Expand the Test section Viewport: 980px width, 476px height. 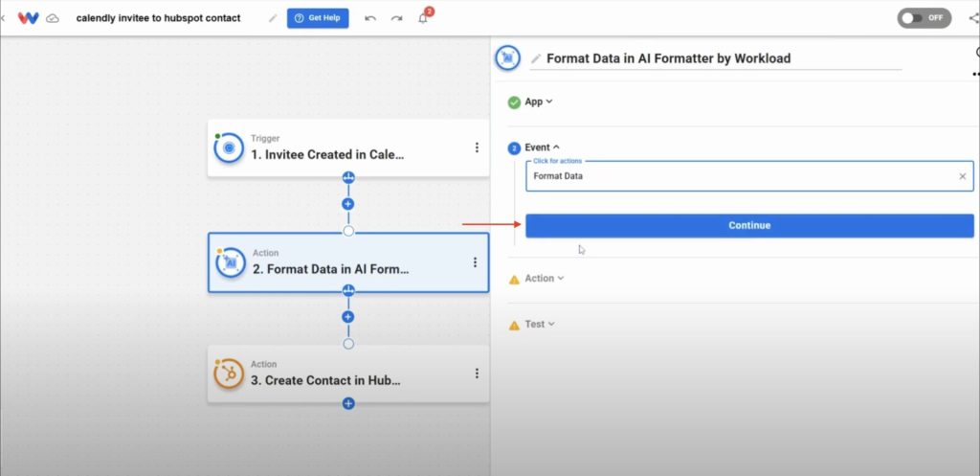tap(540, 324)
